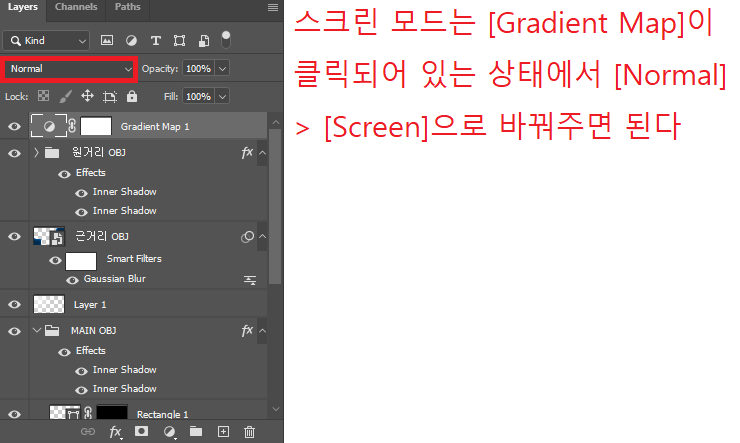Click the Layer 1 thumbnail

[49, 304]
